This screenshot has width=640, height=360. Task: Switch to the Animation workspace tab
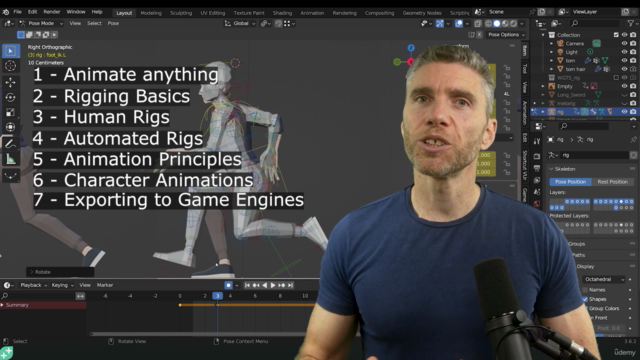pyautogui.click(x=312, y=13)
